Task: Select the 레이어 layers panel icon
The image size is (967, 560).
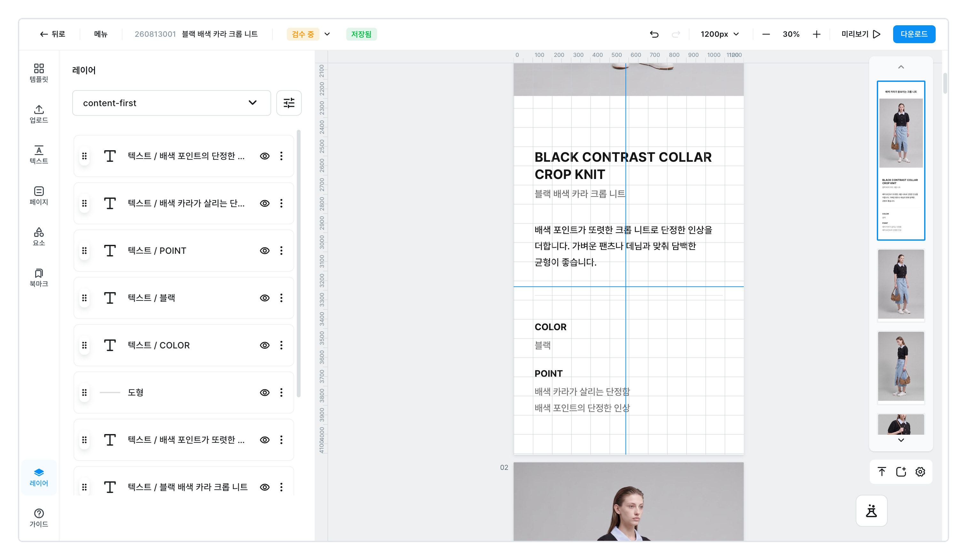Action: [x=39, y=477]
